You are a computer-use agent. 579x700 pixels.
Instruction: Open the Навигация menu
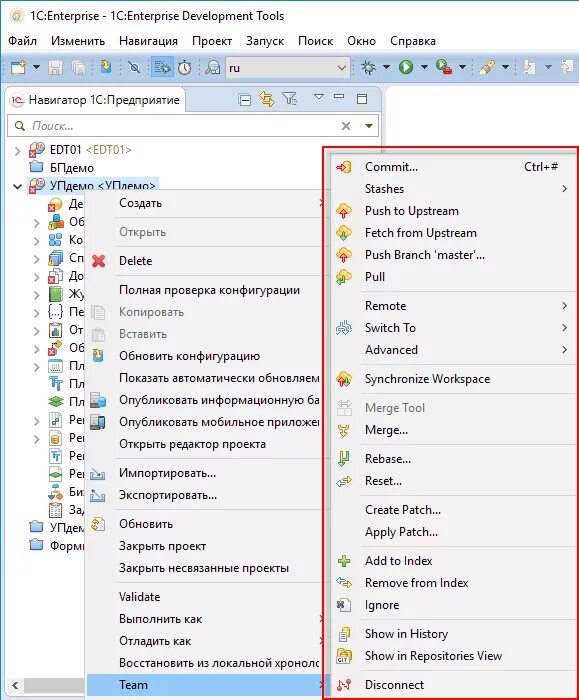(x=148, y=41)
